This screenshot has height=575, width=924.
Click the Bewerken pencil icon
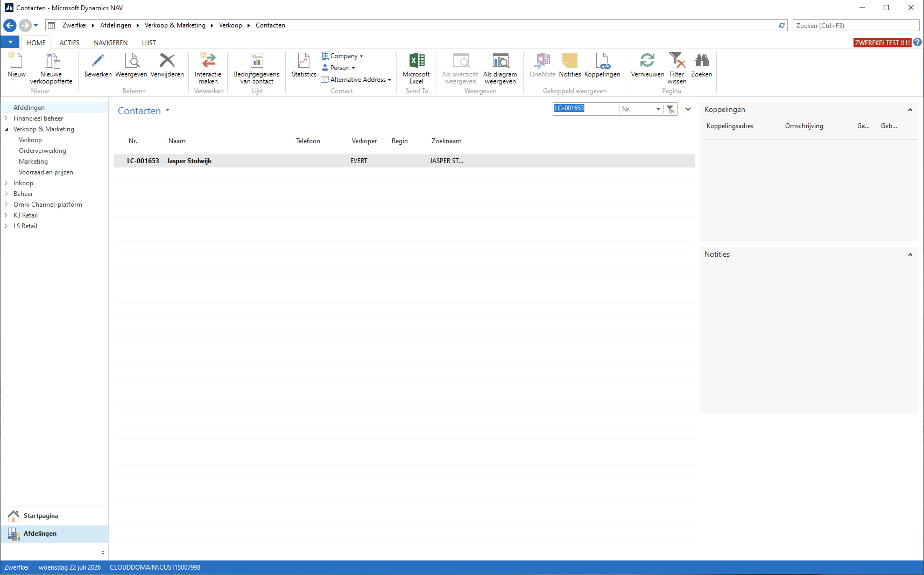(98, 65)
